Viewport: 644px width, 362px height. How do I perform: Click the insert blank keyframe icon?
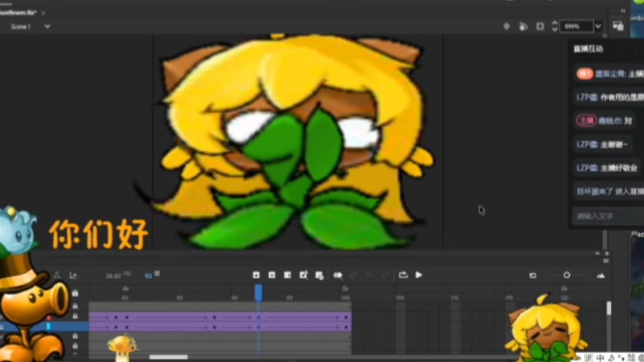point(272,275)
